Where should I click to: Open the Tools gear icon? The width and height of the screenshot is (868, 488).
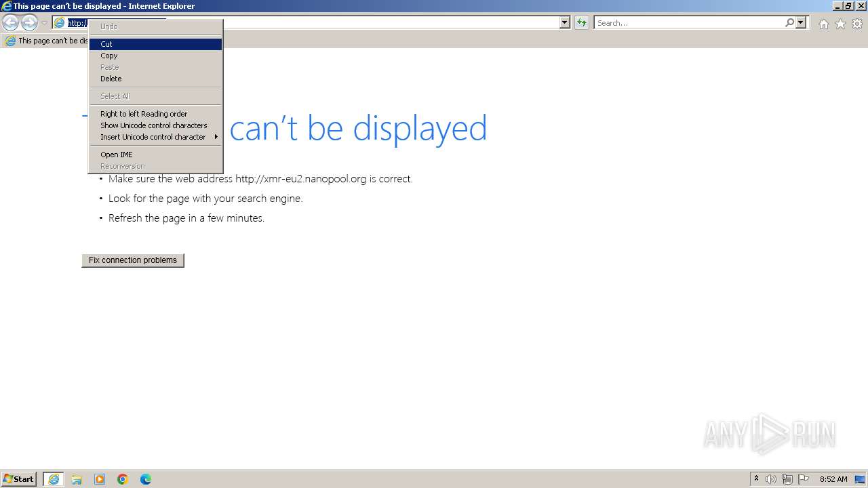(x=857, y=24)
